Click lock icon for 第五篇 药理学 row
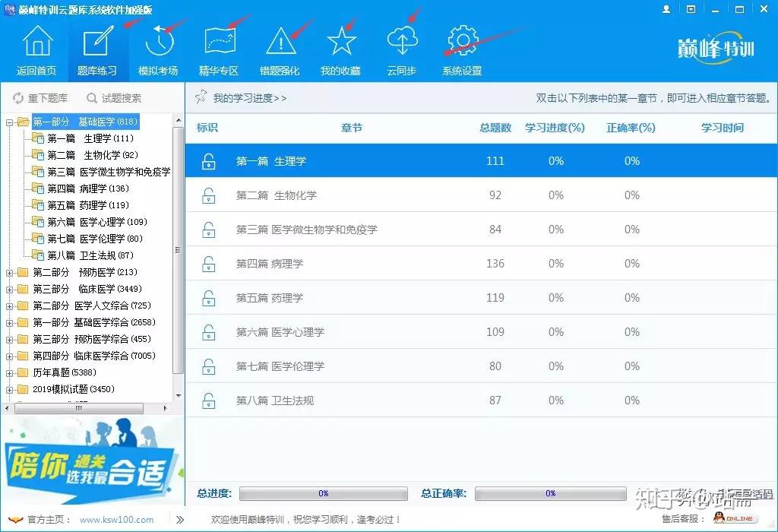 208,298
